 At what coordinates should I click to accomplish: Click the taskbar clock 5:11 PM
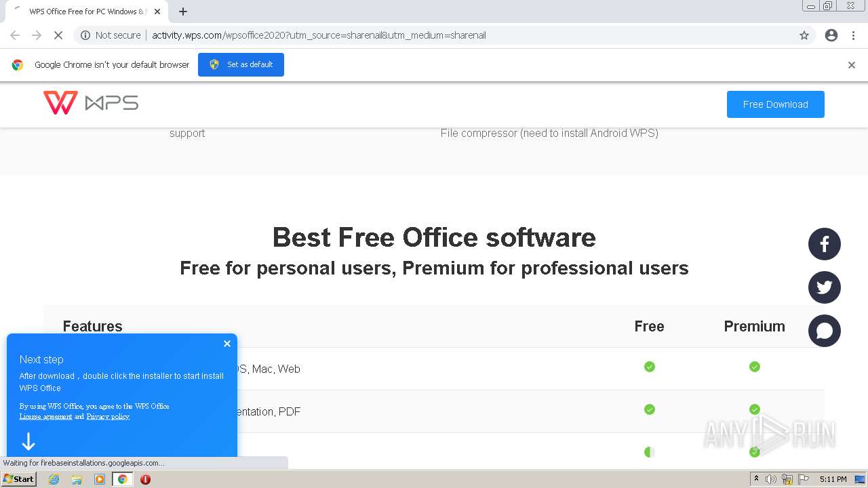[833, 479]
